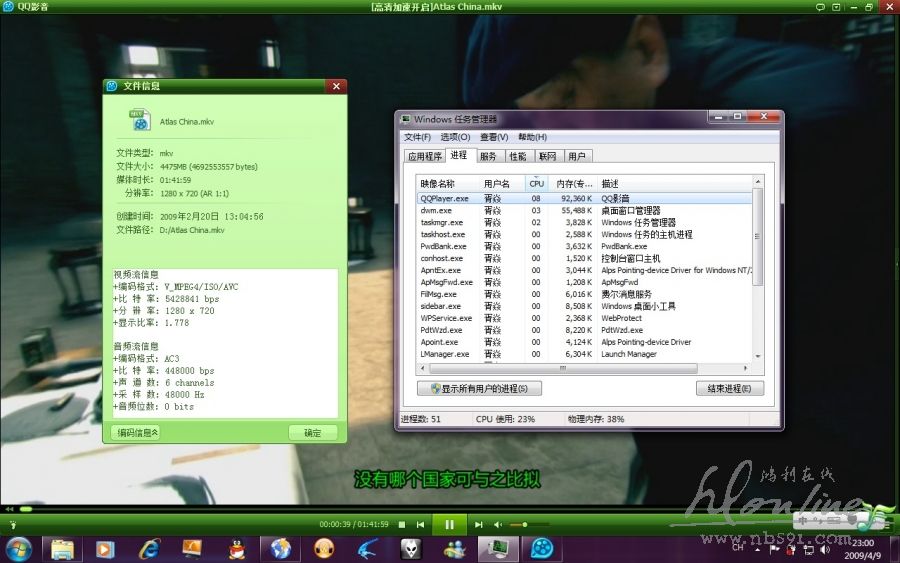Switch to the 性能 tab
Viewport: 900px width, 563px height.
pos(517,156)
